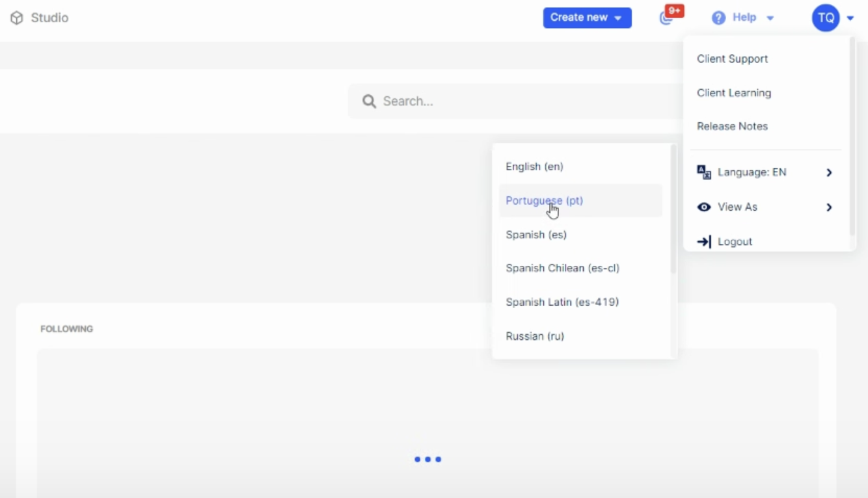Click the Help question mark icon
This screenshot has height=498, width=868.
point(718,18)
